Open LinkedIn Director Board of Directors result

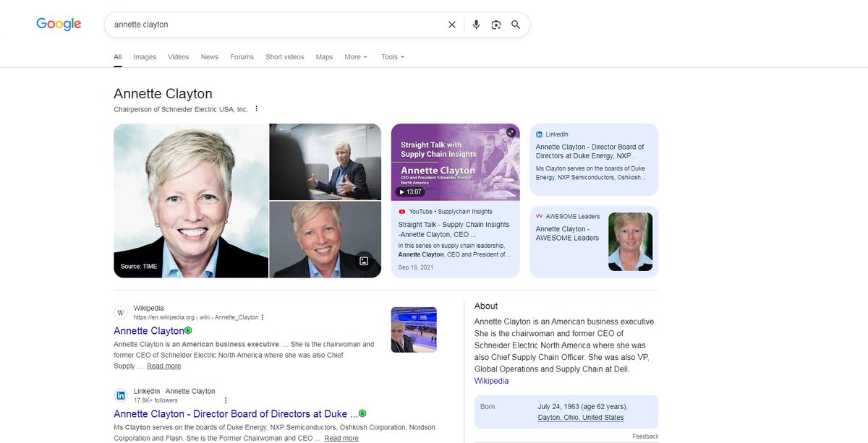(236, 414)
